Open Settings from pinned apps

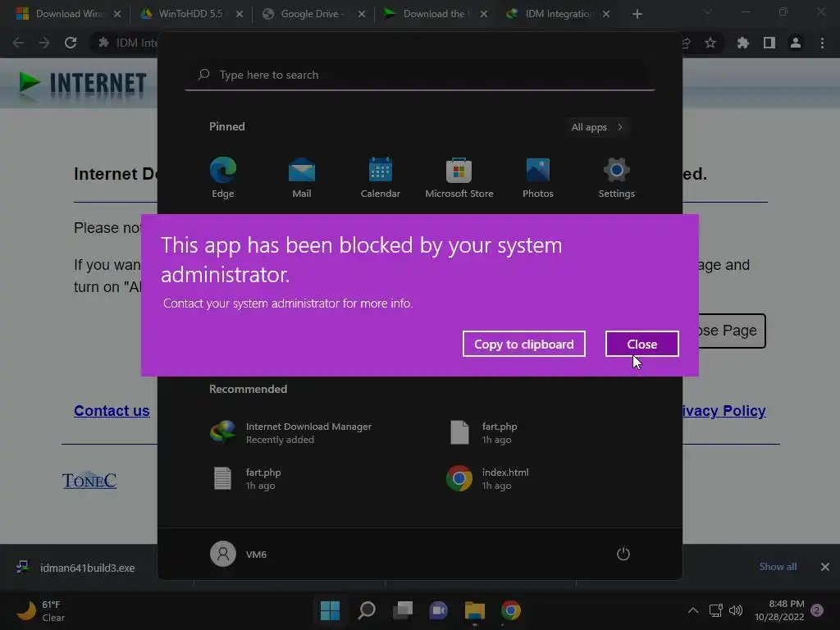pos(617,178)
